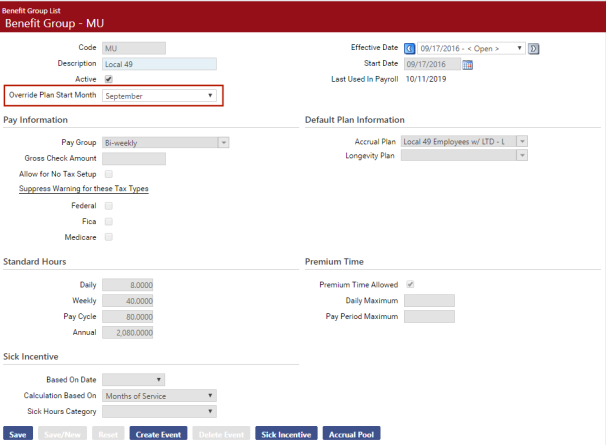Tick the Fica checkbox
Screen dimensions: 606x445
(108, 221)
